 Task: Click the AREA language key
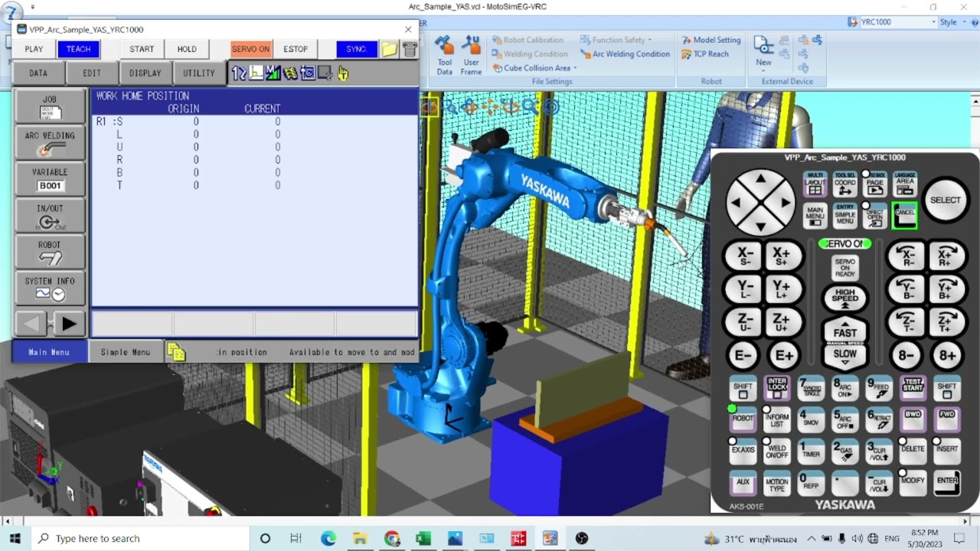click(x=905, y=184)
